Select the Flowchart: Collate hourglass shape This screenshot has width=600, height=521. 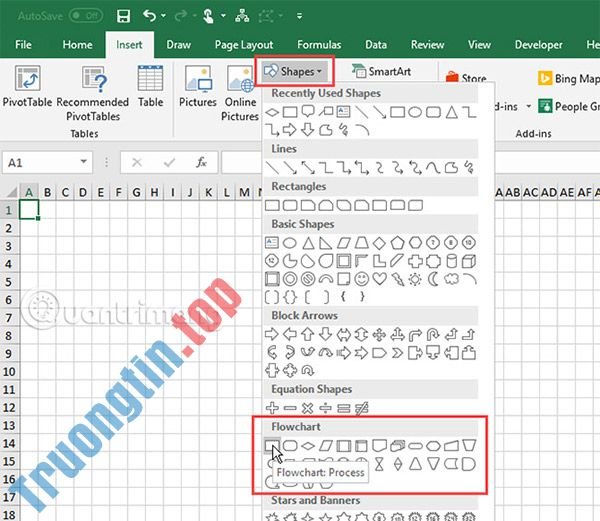(x=379, y=464)
